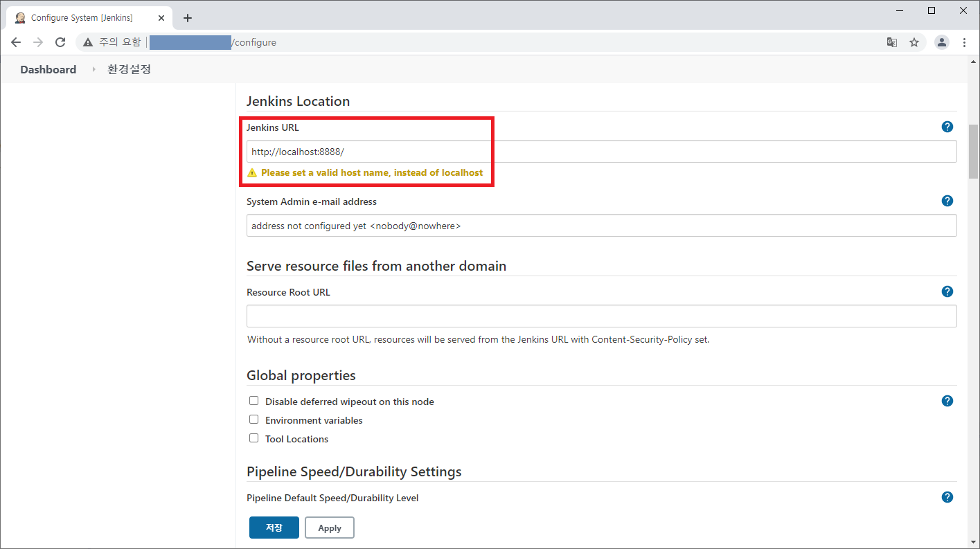
Task: Click the 저장 save button
Action: (274, 528)
